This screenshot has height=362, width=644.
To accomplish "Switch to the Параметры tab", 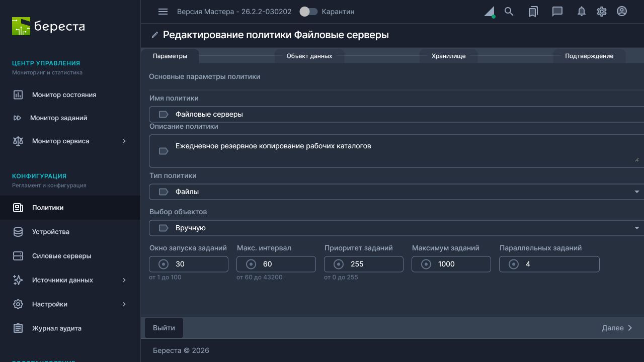I will pos(170,56).
